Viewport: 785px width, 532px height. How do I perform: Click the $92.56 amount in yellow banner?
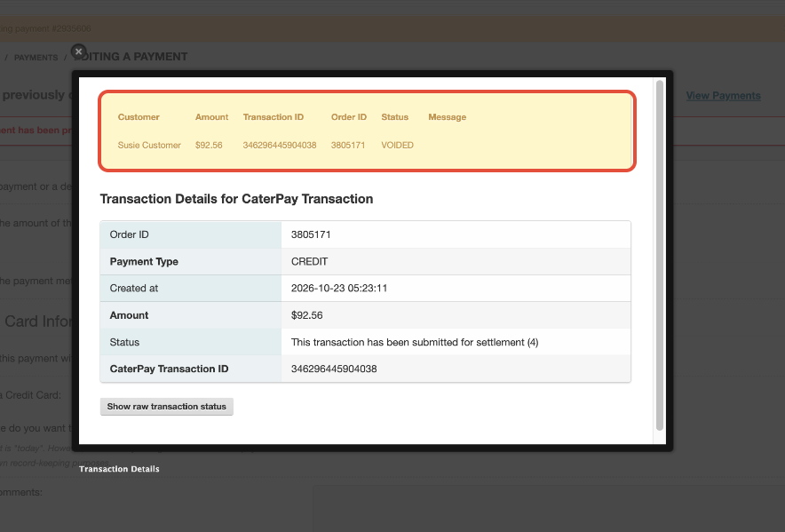[209, 145]
